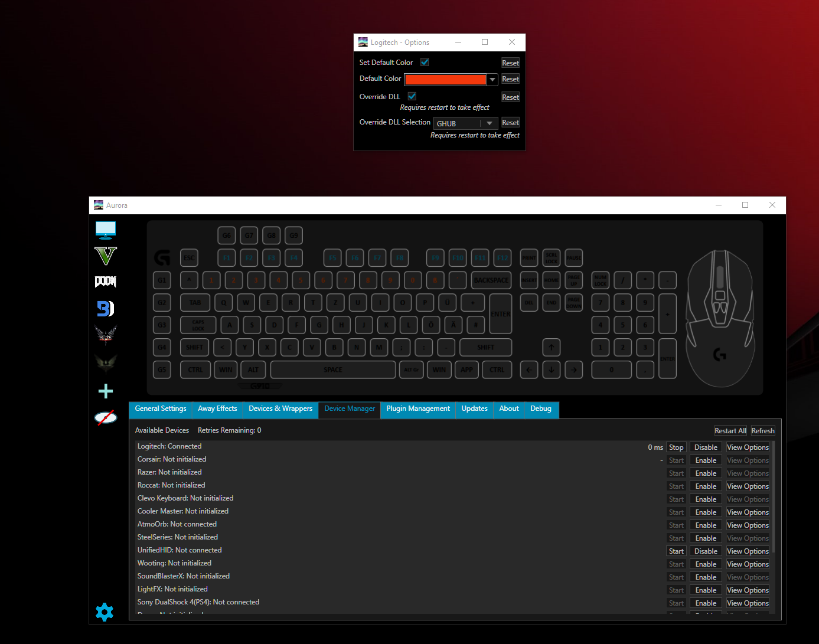
Task: Click the SPACE key on keyboard preview
Action: point(333,370)
